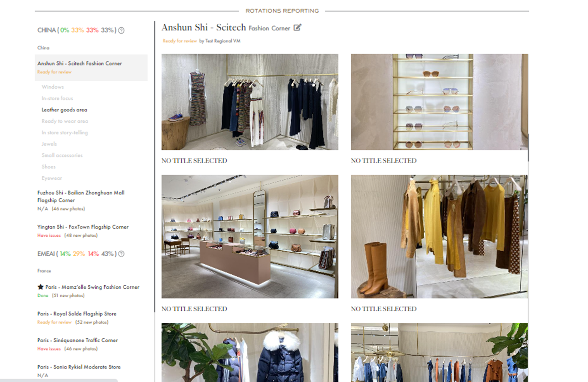Switch to the Shoes section
This screenshot has width=588, height=382.
[x=49, y=167]
